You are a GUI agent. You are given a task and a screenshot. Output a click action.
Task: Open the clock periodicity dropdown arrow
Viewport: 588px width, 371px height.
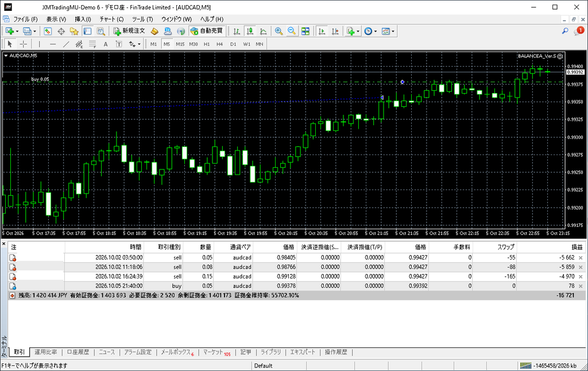tap(376, 32)
